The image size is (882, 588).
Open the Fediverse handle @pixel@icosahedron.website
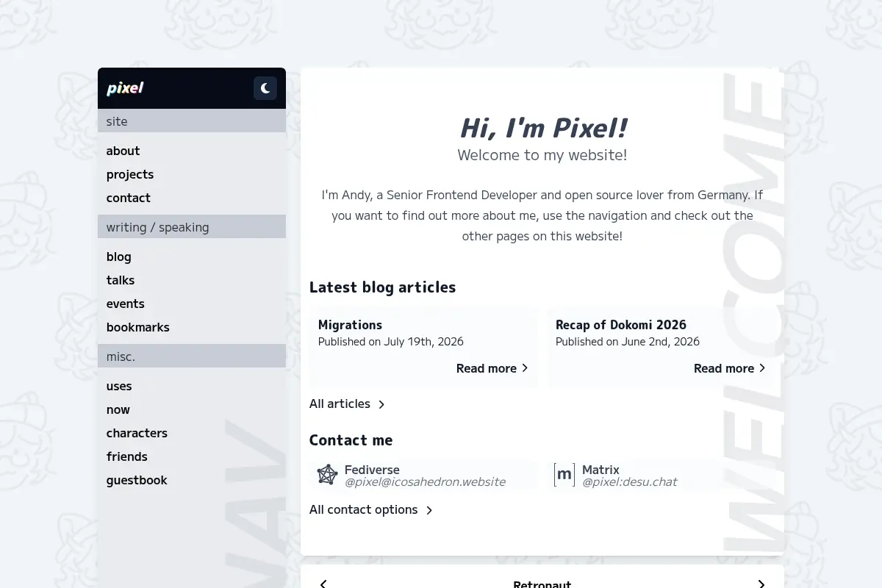[425, 482]
